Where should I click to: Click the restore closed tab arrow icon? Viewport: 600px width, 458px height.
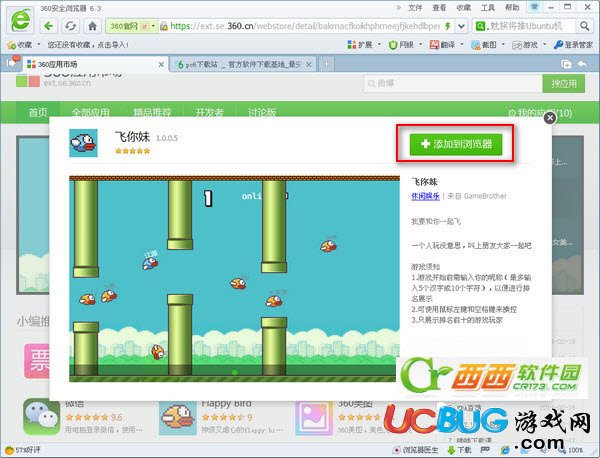point(582,64)
